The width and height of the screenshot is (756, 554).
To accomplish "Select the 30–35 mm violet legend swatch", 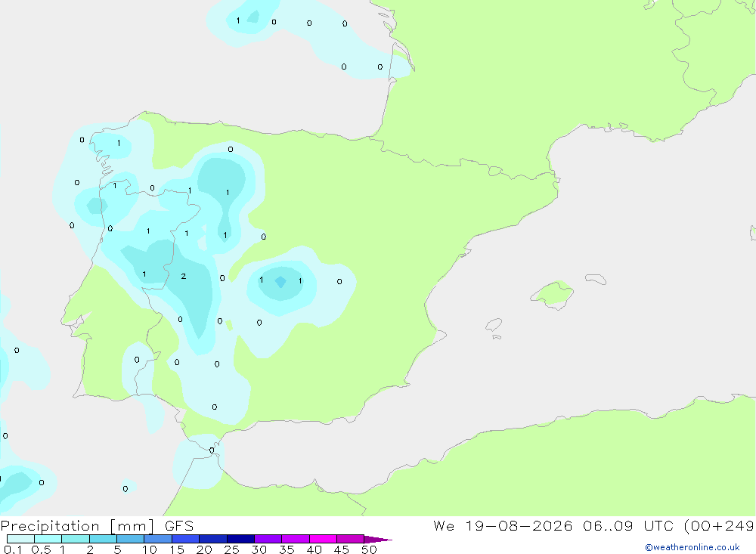I will click(x=268, y=539).
